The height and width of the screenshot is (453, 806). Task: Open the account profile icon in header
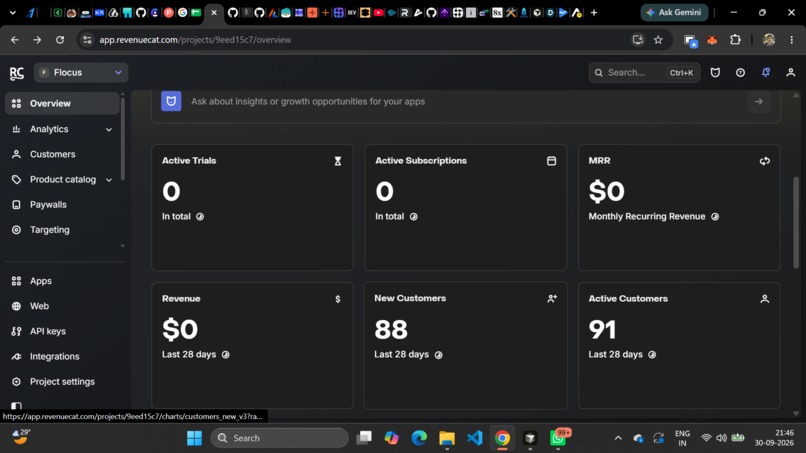point(791,73)
